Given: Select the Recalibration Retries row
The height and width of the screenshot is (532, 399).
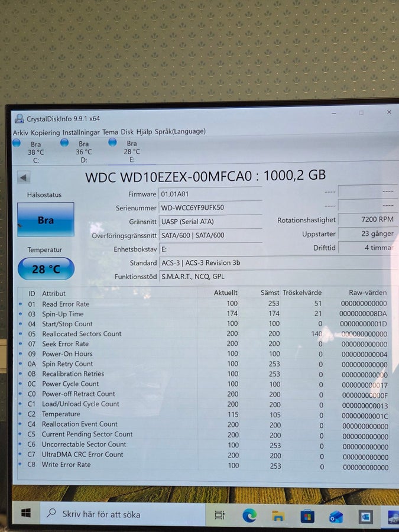Looking at the screenshot, I should click(x=203, y=374).
